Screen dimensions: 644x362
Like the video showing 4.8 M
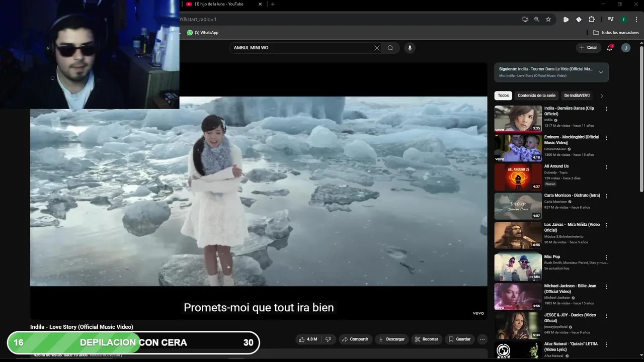point(308,339)
